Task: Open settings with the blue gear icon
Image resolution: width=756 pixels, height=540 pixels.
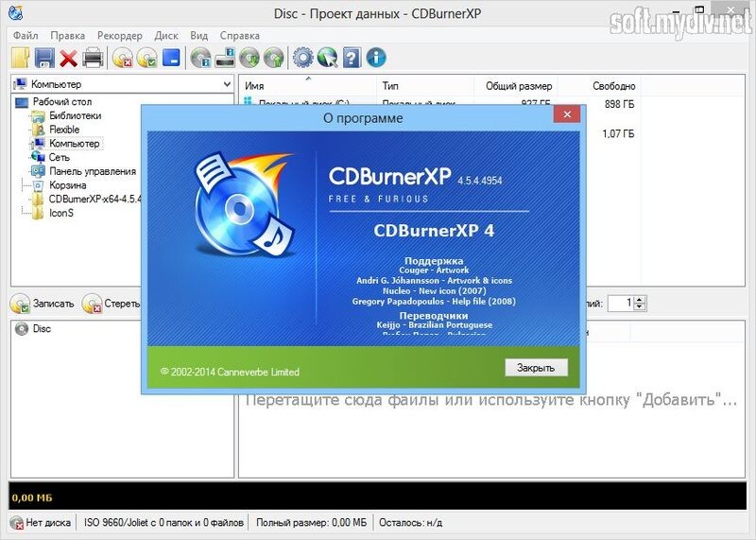Action: (303, 58)
